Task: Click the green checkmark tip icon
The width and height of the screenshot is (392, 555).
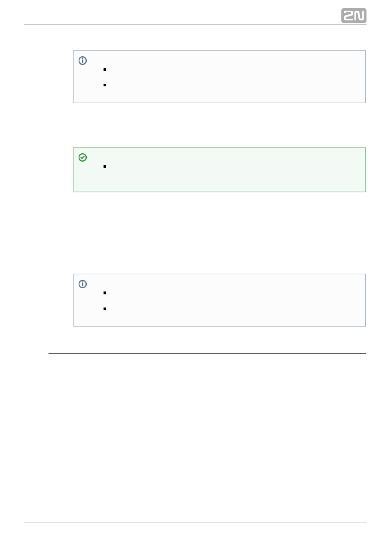Action: tap(83, 157)
